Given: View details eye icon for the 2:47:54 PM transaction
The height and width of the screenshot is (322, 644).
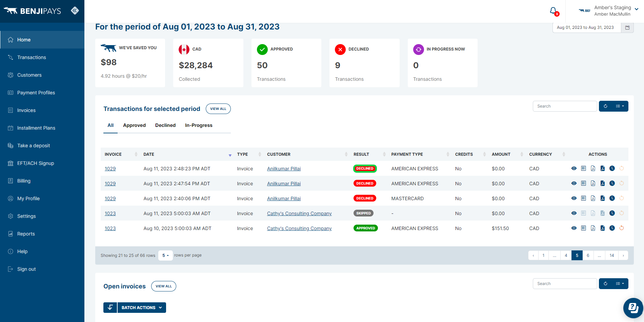Looking at the screenshot, I should tap(574, 183).
